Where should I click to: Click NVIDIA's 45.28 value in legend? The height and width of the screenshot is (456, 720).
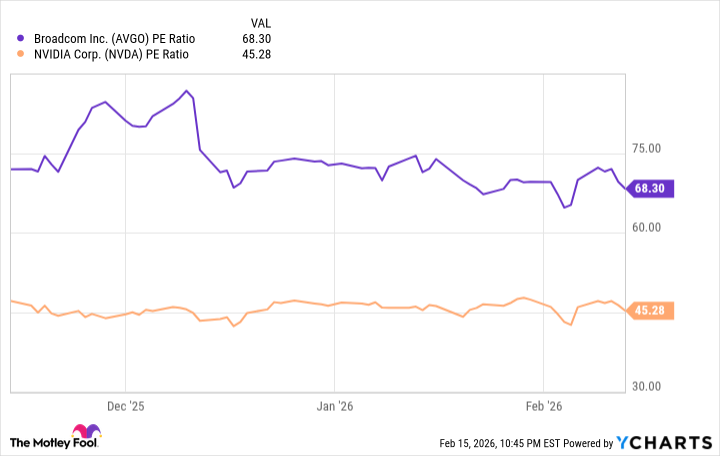point(257,54)
